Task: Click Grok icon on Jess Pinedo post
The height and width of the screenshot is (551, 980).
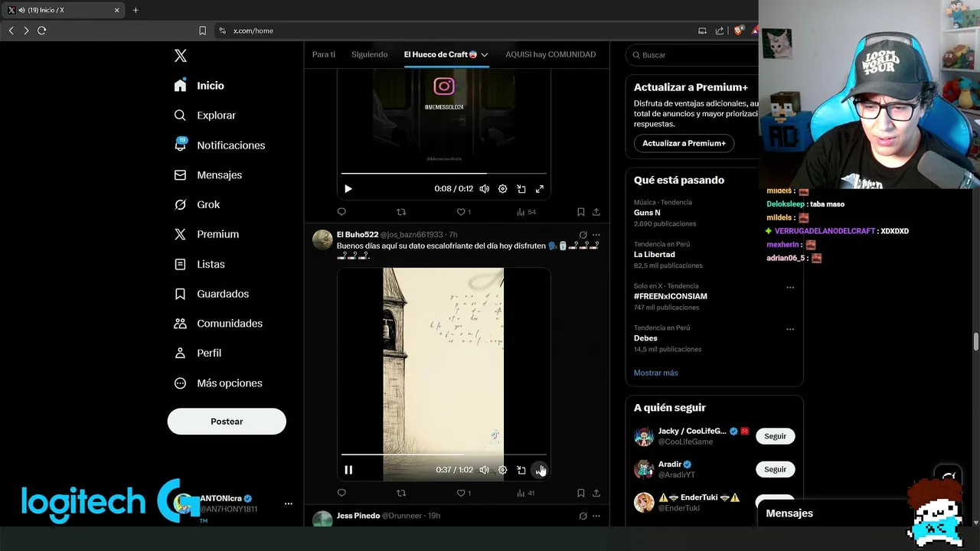Action: pyautogui.click(x=583, y=517)
